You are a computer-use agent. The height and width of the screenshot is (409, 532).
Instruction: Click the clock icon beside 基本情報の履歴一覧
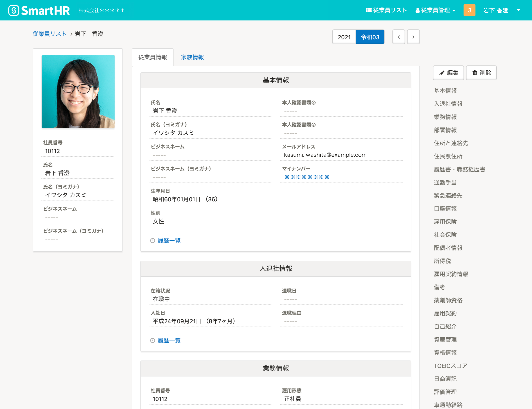pos(152,241)
